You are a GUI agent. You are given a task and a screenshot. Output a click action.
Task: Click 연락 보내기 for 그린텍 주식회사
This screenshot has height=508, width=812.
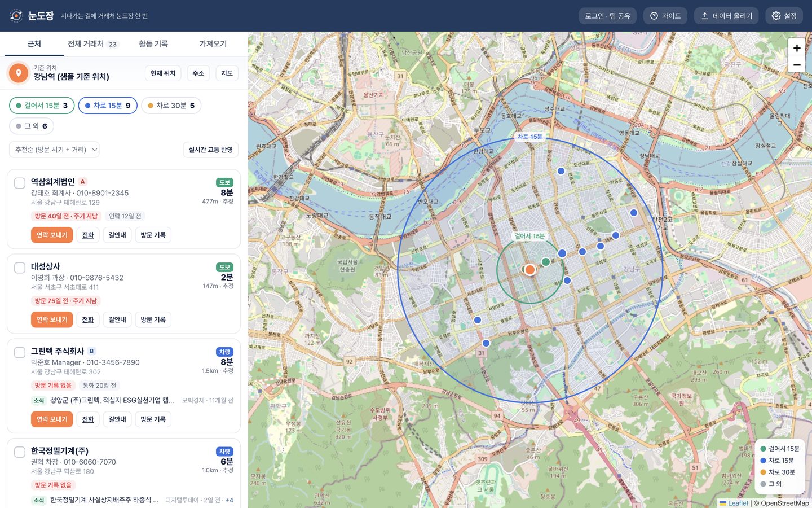[52, 419]
